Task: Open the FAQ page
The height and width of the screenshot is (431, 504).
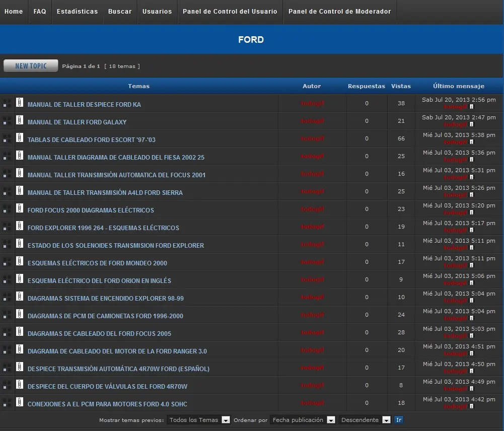Action: [40, 12]
